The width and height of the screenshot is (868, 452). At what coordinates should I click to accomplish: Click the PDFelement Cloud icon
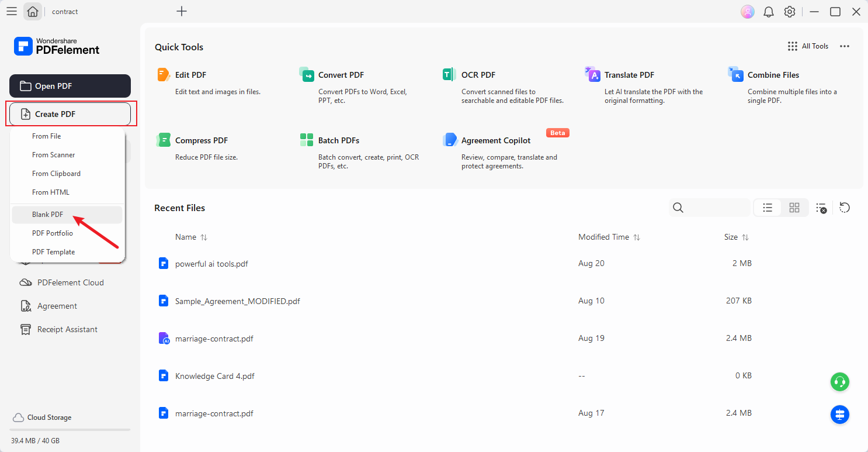26,282
